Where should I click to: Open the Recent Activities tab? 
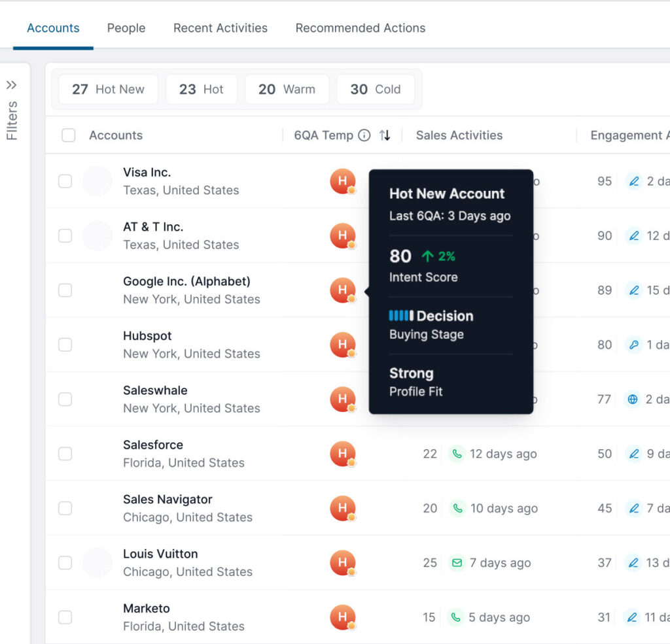220,28
